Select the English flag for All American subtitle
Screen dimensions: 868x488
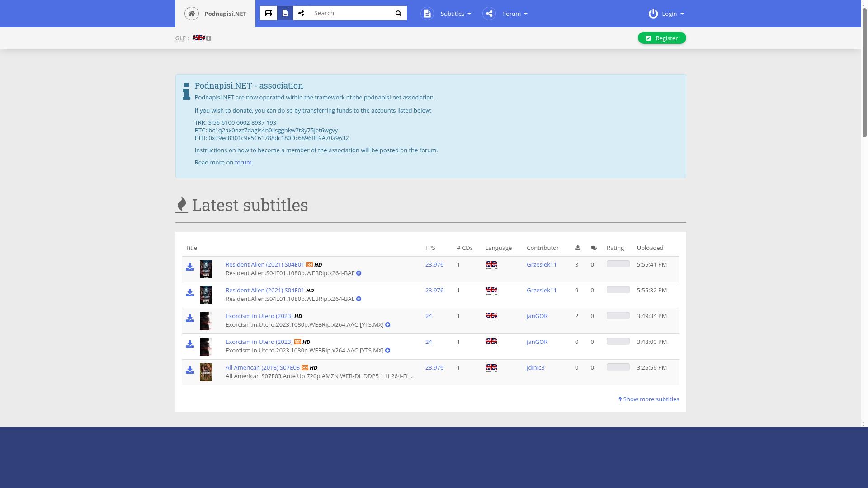pyautogui.click(x=491, y=367)
